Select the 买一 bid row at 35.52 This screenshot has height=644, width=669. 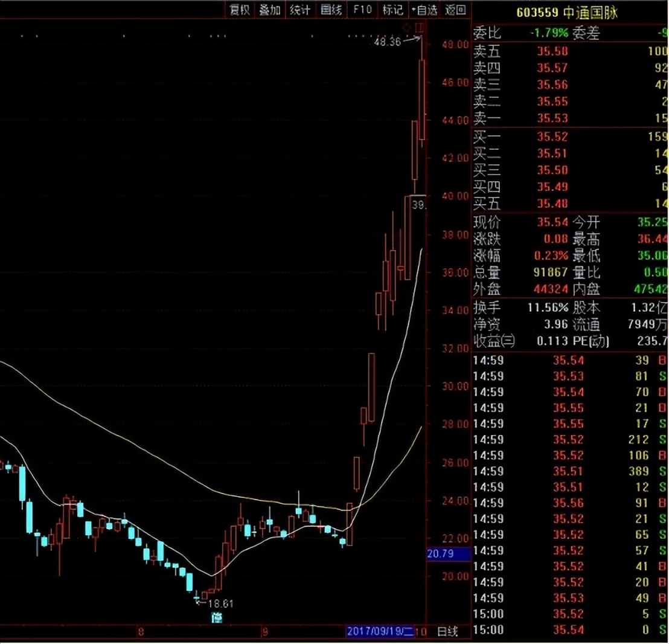570,137
